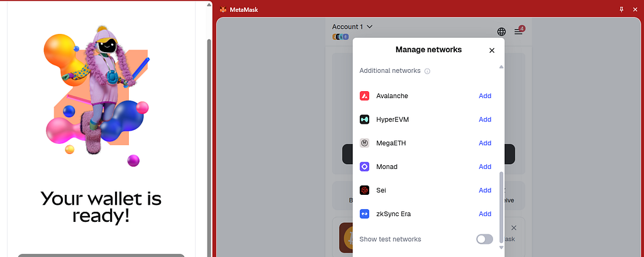644x257 pixels.
Task: Click the Show test networks label
Action: pyautogui.click(x=390, y=239)
